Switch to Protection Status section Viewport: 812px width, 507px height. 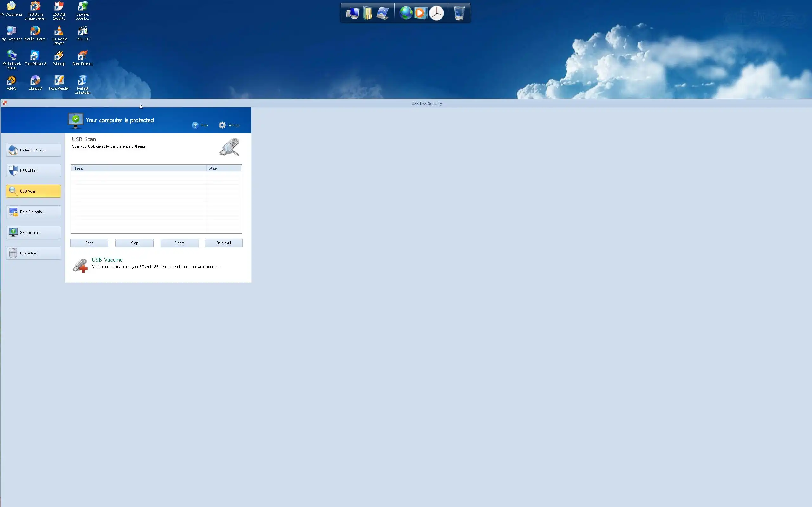pos(33,150)
